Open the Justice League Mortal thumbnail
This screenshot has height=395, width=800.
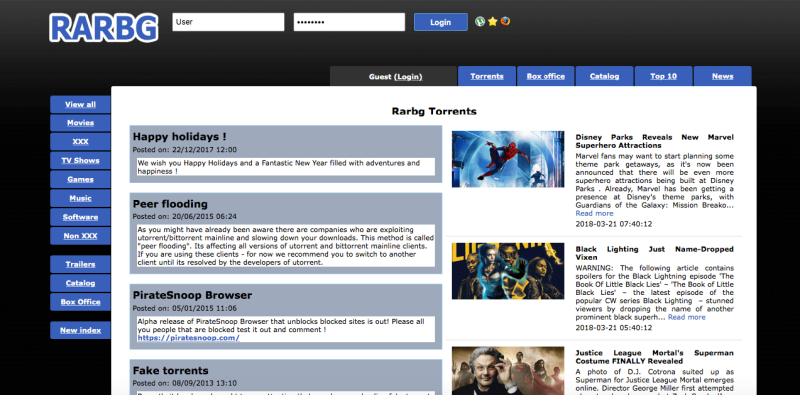click(508, 371)
